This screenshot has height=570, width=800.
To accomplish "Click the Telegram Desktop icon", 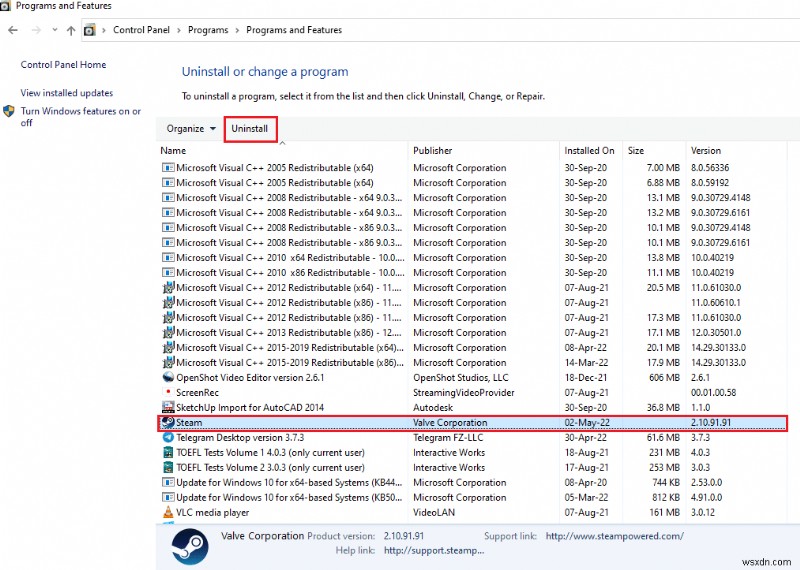I will click(x=168, y=437).
